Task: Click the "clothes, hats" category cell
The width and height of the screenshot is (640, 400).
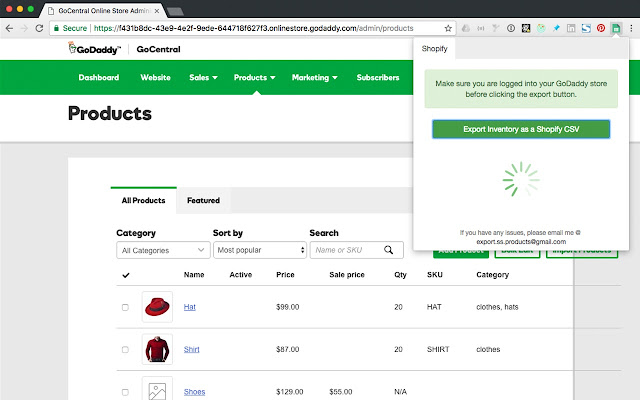Action: tap(497, 307)
